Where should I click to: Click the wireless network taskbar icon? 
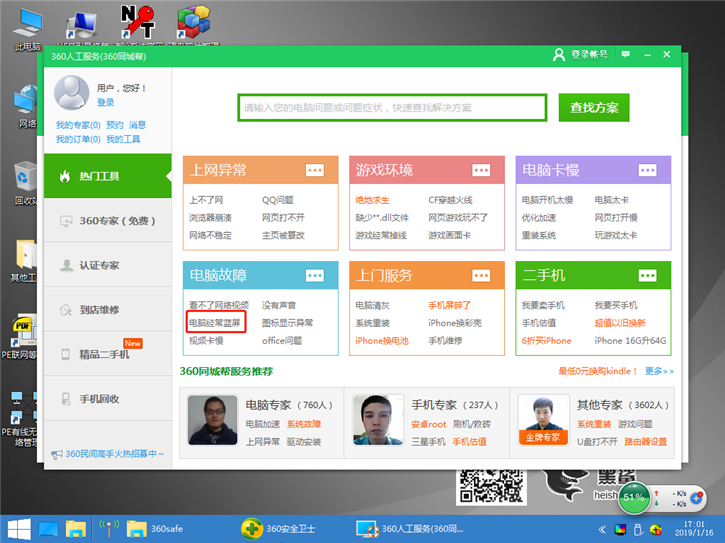click(x=109, y=529)
